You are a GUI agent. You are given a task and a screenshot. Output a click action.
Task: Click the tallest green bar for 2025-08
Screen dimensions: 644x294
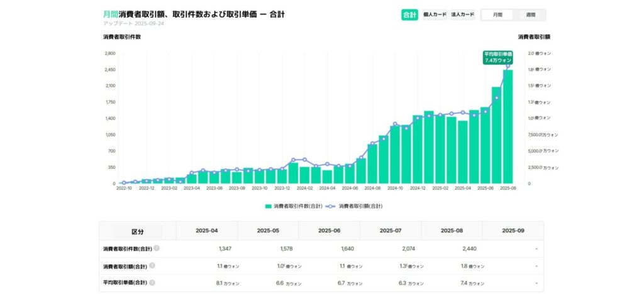click(x=508, y=126)
